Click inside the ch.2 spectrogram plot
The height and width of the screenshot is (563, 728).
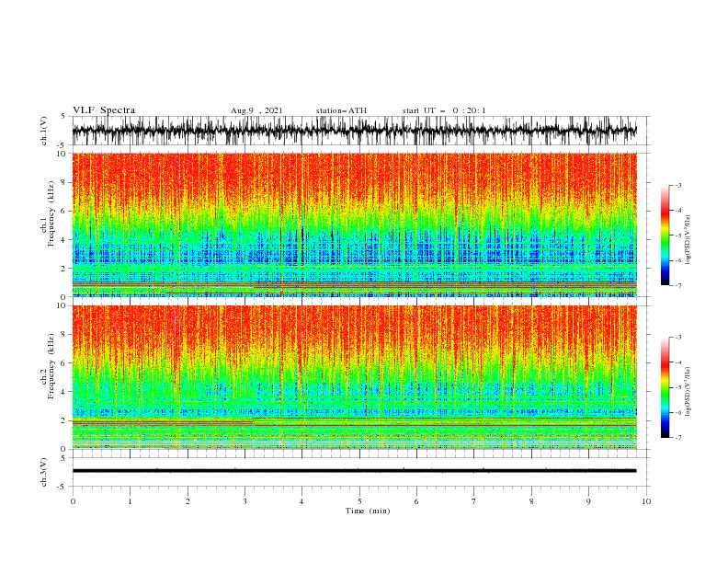tap(354, 377)
